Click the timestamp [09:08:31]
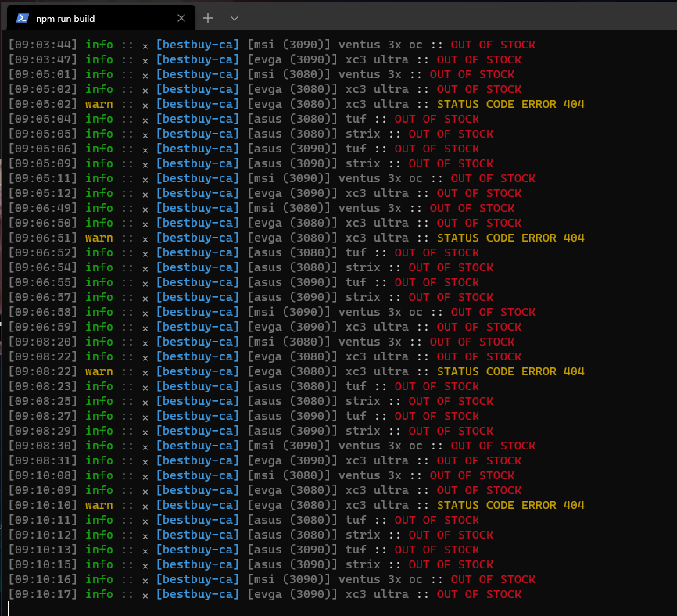This screenshot has width=677, height=616. [43, 460]
